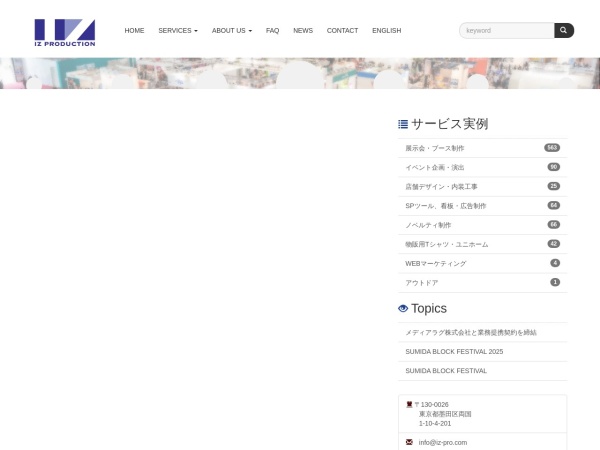Click the IZ Production logo
600x450 pixels.
coord(65,32)
